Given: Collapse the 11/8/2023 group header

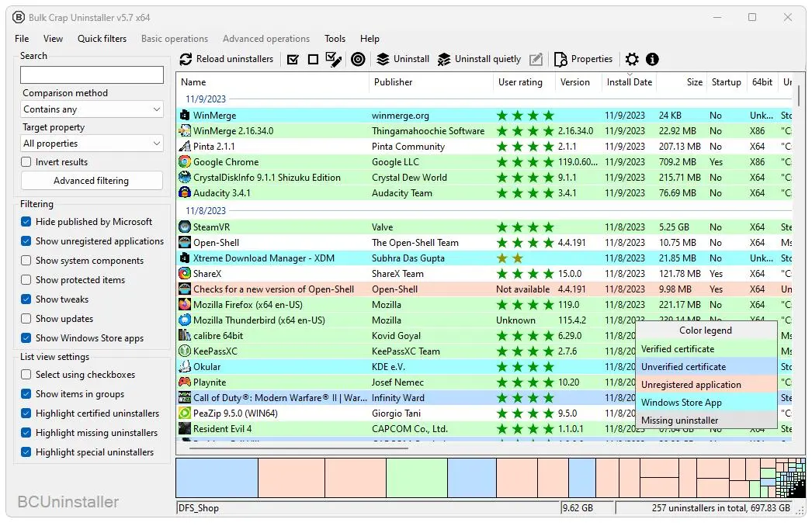Looking at the screenshot, I should point(206,211).
